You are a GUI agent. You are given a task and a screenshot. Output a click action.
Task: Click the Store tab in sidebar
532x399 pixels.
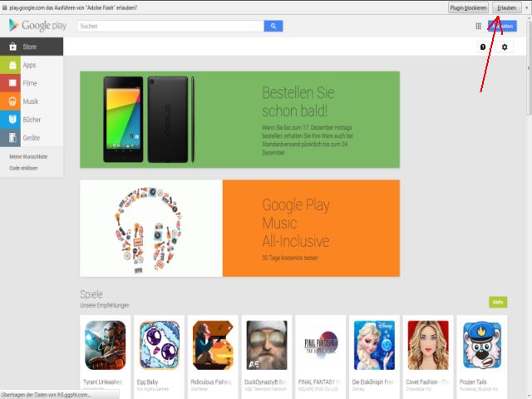(x=32, y=47)
